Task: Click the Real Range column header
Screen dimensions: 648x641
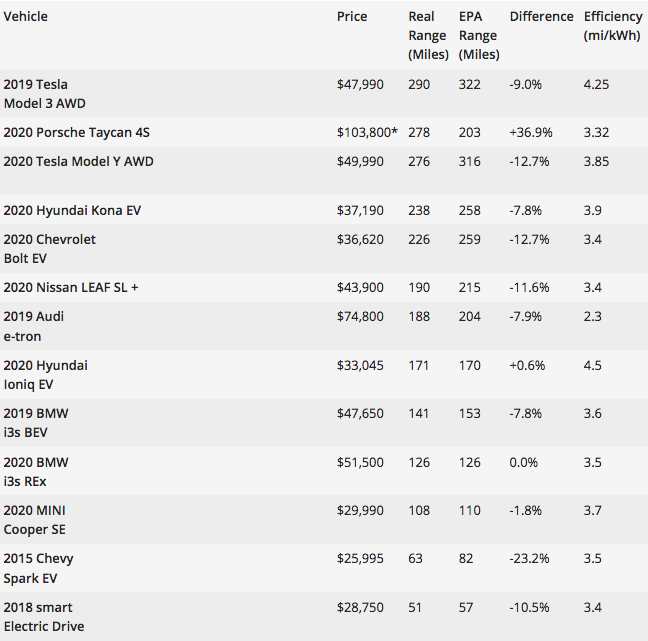Action: coord(427,35)
